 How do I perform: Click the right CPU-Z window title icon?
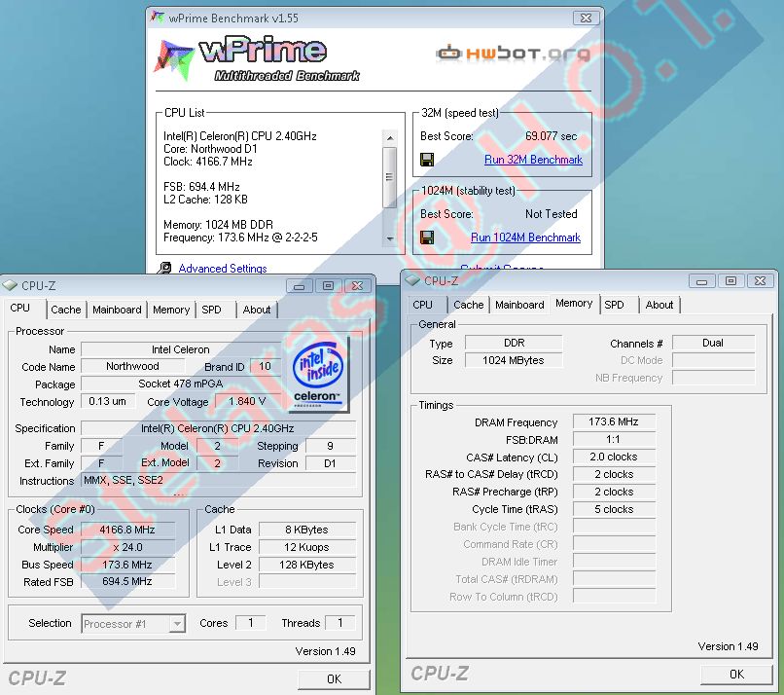coord(412,280)
